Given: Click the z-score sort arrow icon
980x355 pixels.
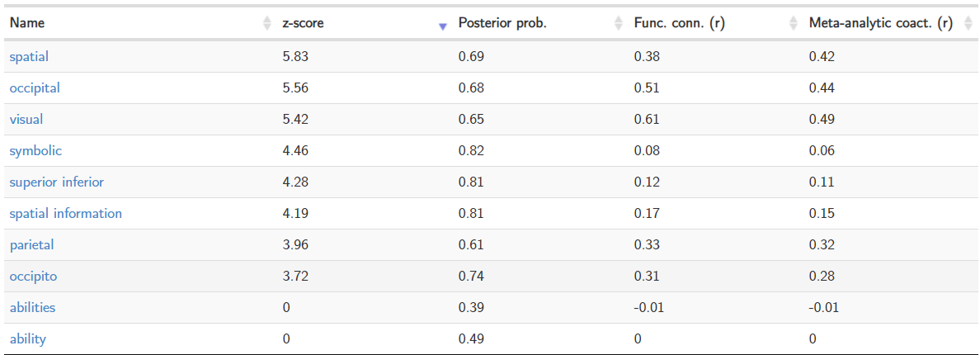Looking at the screenshot, I should click(443, 25).
